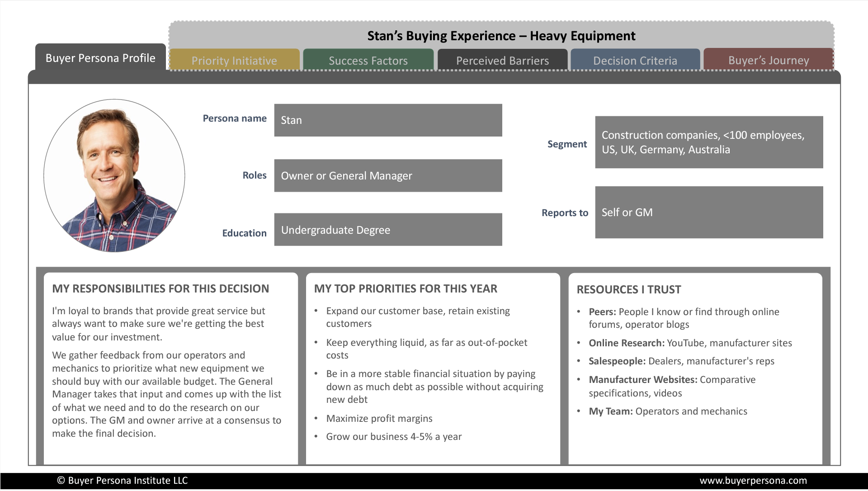Click the Persona name field showing Stan
This screenshot has height=491, width=868.
[x=388, y=120]
